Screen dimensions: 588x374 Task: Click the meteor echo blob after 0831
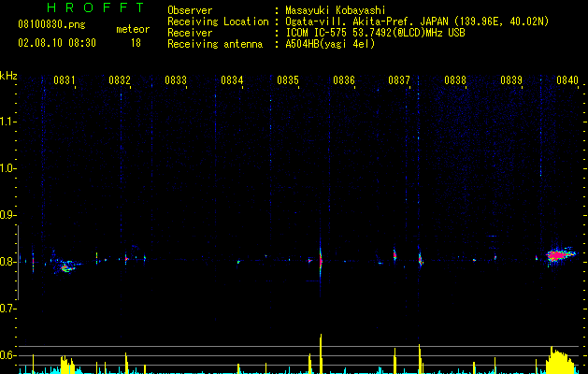[x=66, y=266]
